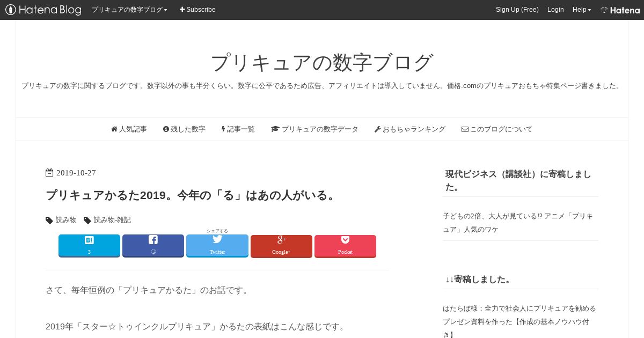Click the lightning bolt icon in 記事一覧
Image resolution: width=644 pixels, height=338 pixels.
pyautogui.click(x=223, y=129)
